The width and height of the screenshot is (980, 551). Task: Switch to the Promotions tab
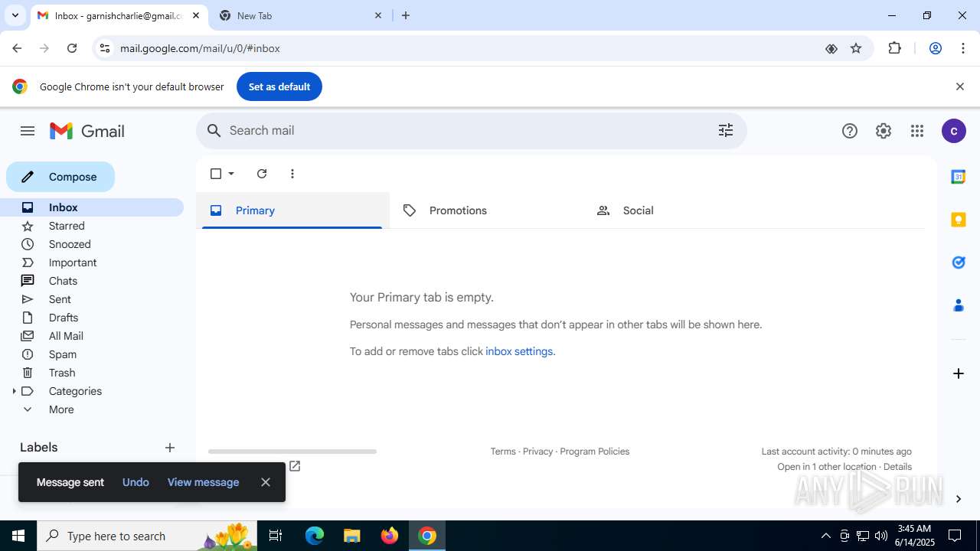(x=486, y=210)
